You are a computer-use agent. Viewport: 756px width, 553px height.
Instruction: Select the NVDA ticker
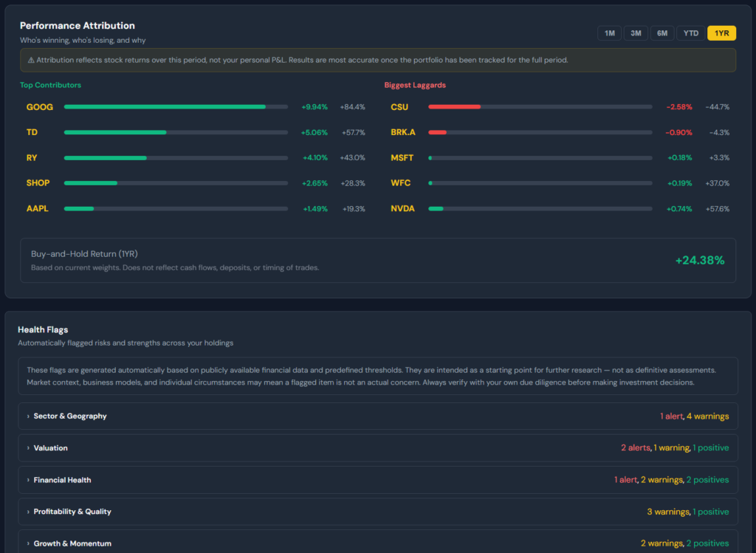coord(401,208)
